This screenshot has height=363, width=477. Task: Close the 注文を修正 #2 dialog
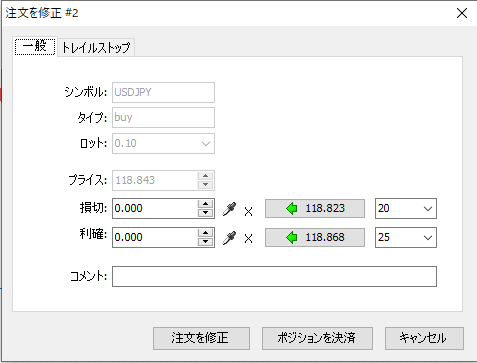462,13
